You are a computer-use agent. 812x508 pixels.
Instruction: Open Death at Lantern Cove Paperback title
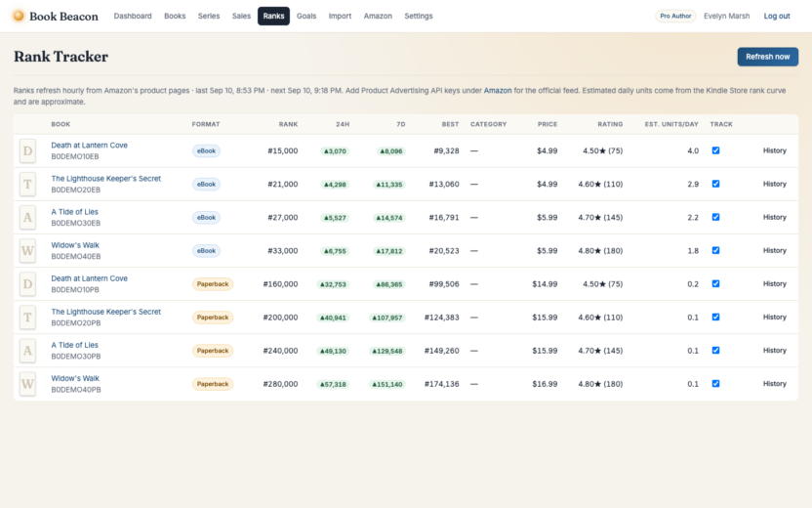point(89,278)
